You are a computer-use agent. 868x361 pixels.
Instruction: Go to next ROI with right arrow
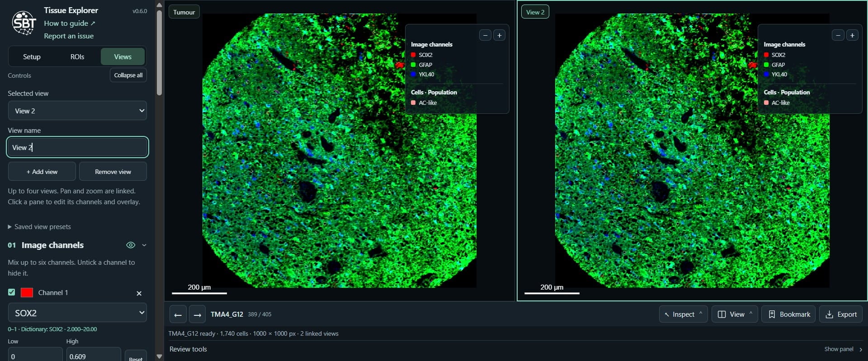pos(197,314)
